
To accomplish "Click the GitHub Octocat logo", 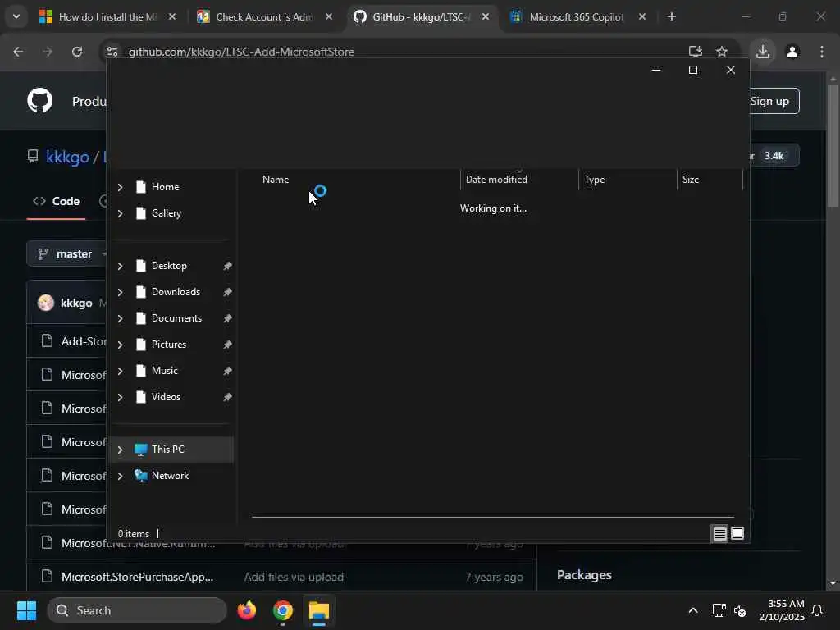I will [39, 101].
